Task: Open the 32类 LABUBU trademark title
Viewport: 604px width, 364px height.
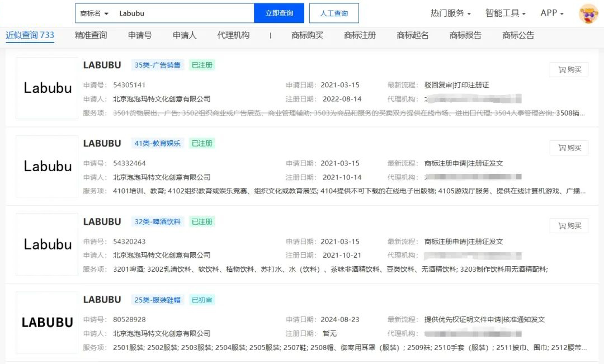Action: click(x=102, y=221)
